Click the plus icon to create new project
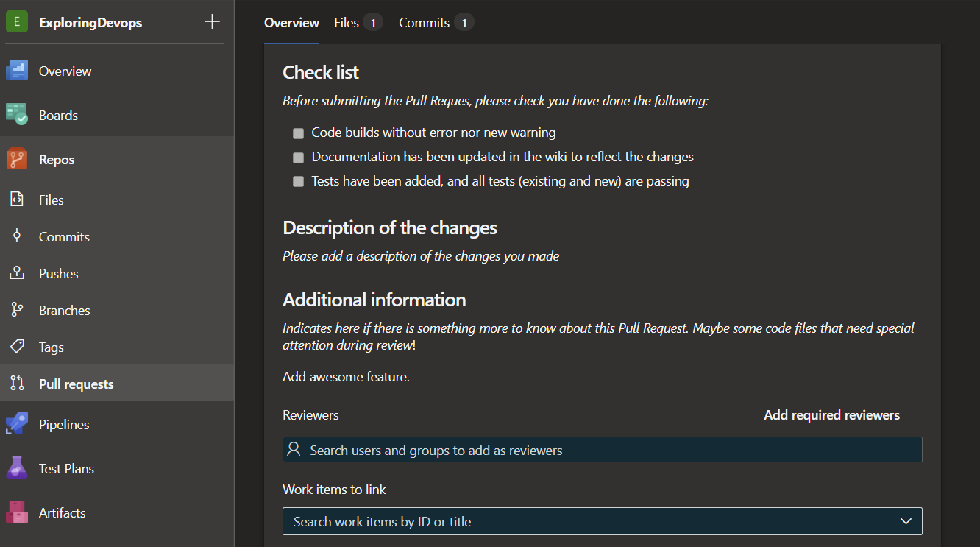980x547 pixels. (x=211, y=22)
